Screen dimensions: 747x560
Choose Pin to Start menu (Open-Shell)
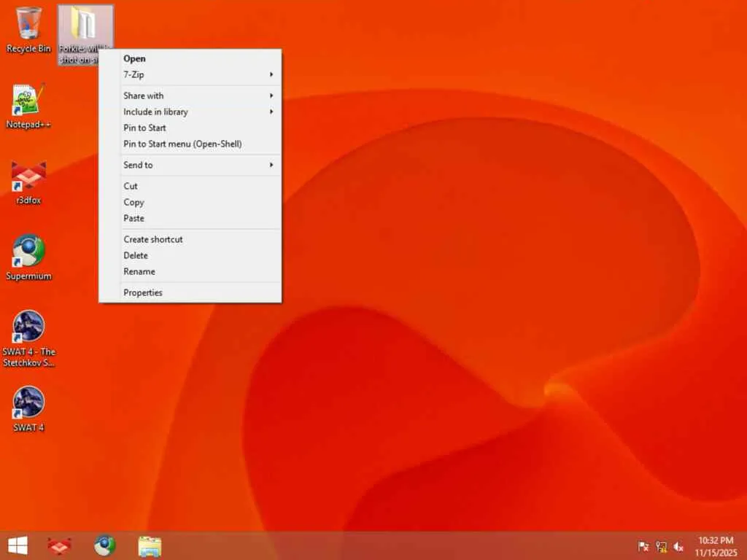[x=190, y=144]
